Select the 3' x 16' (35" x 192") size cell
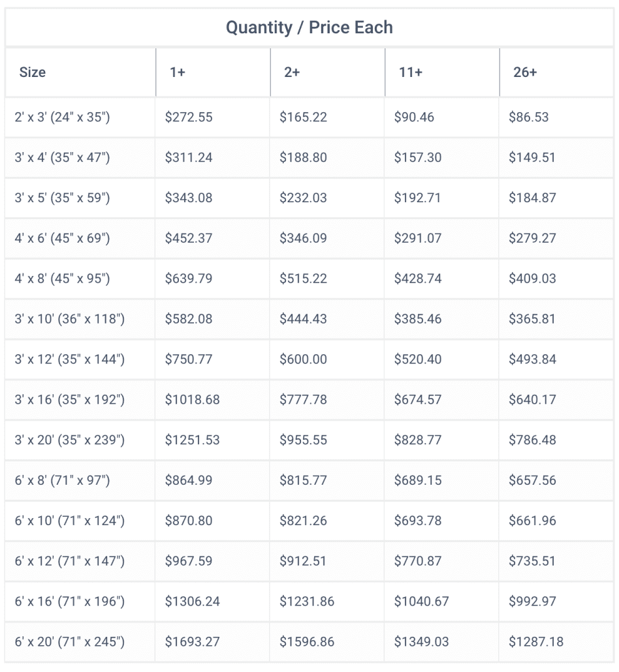Image resolution: width=619 pixels, height=672 pixels. 80,399
